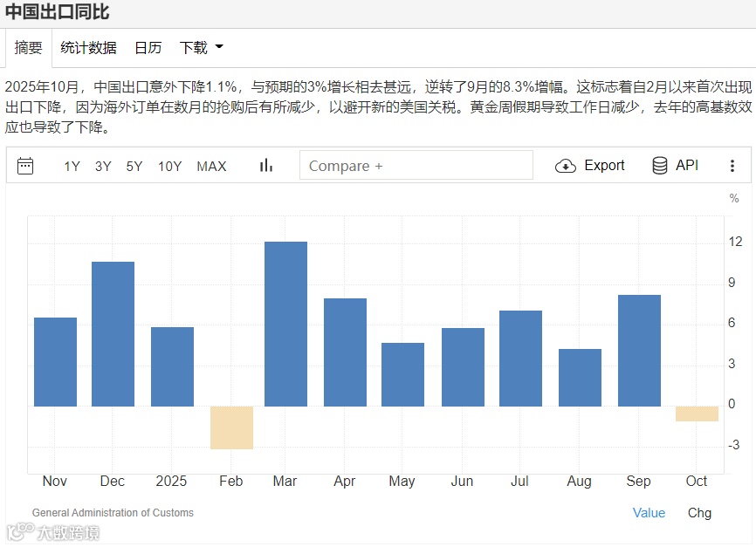This screenshot has width=756, height=547.
Task: Click the Mar tallest blue bar
Action: click(x=286, y=324)
